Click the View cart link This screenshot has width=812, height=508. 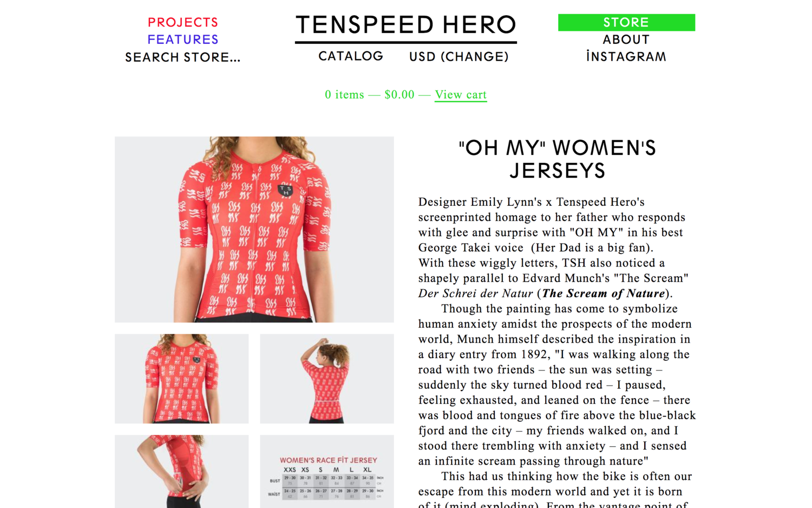[461, 95]
